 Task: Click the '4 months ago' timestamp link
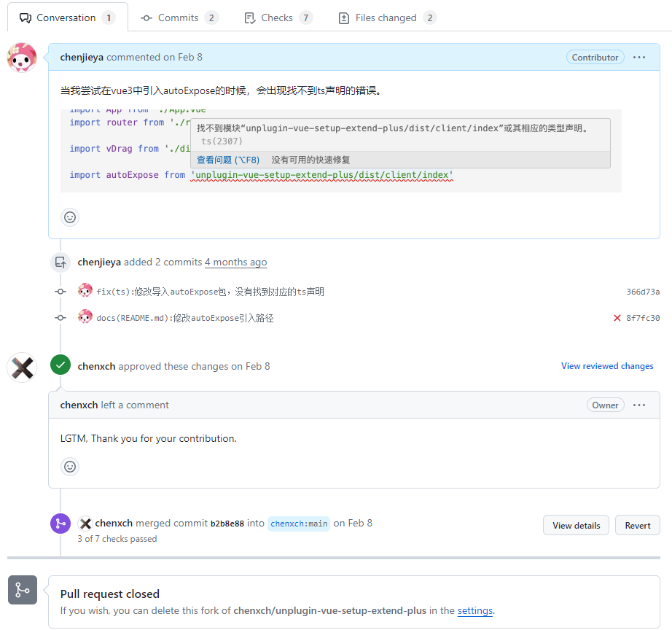(x=235, y=262)
